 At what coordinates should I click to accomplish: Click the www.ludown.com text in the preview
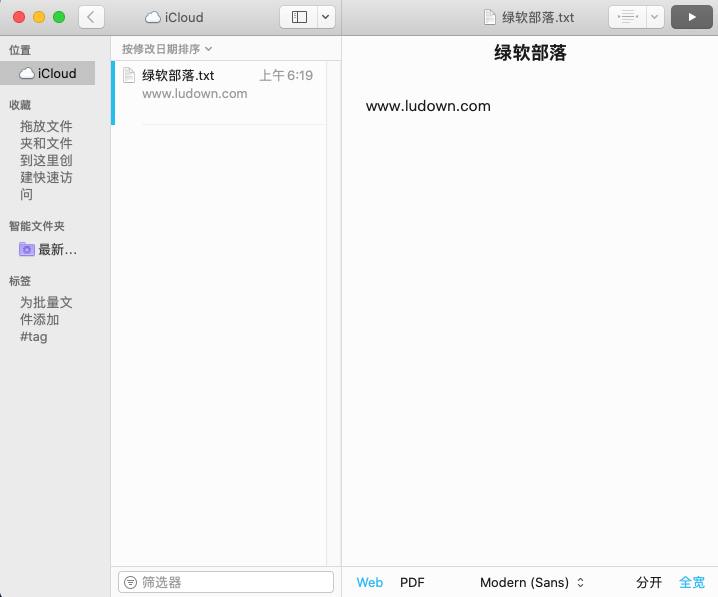tap(428, 106)
